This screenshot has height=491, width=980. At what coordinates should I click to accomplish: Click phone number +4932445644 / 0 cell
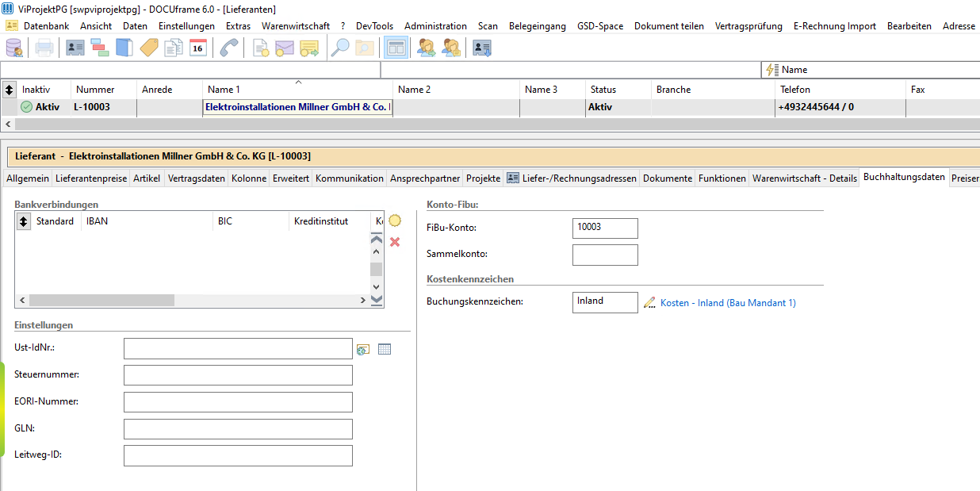pos(840,107)
